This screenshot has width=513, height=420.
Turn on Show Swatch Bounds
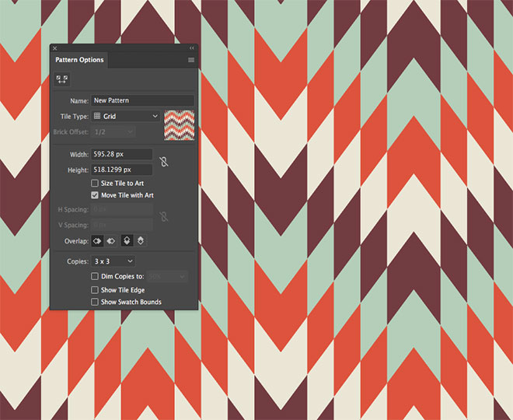point(95,302)
